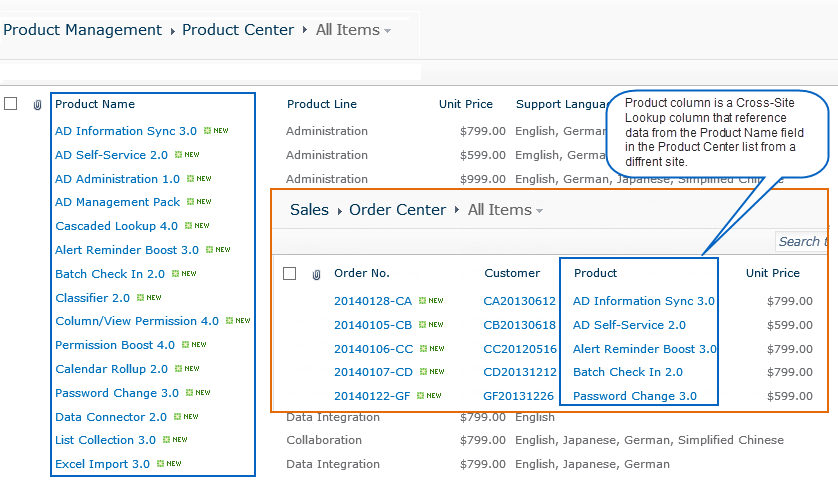The width and height of the screenshot is (838, 483).
Task: Click NEW badge beside AD Information Sync 3.0
Action: coord(216,131)
